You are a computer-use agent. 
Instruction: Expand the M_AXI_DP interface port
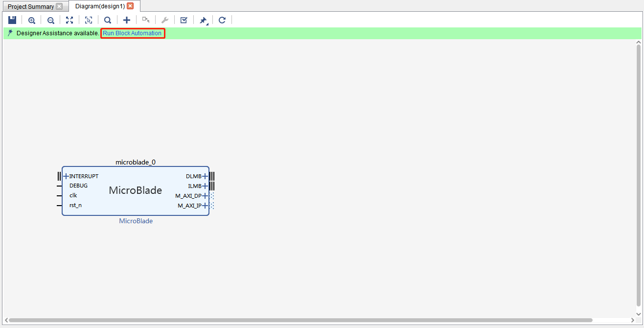[x=205, y=196]
